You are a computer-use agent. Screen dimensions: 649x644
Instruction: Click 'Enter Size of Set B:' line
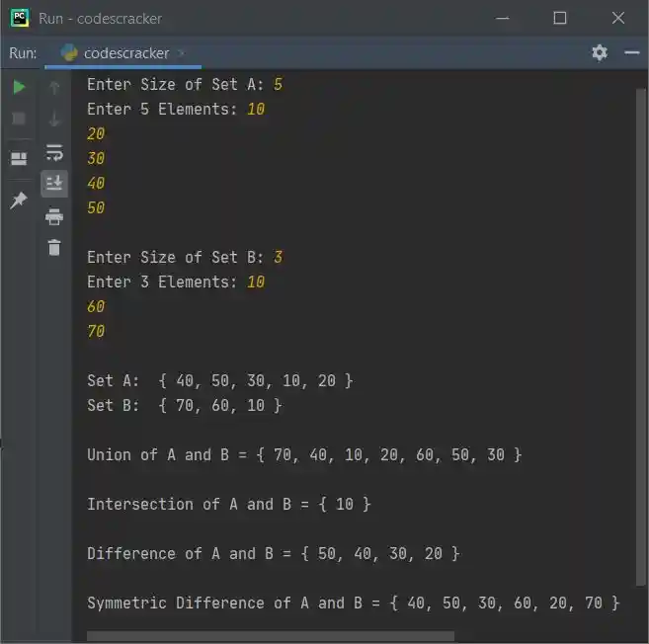tap(185, 258)
